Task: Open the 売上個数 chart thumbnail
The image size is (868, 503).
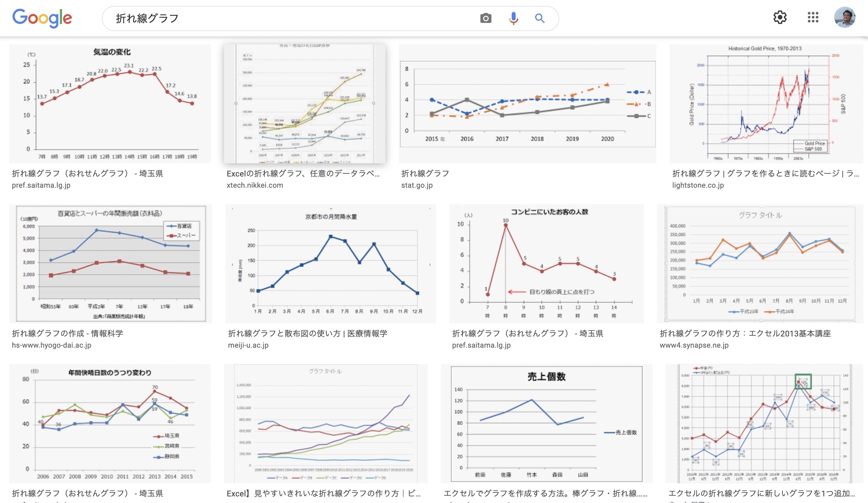Action: point(547,423)
